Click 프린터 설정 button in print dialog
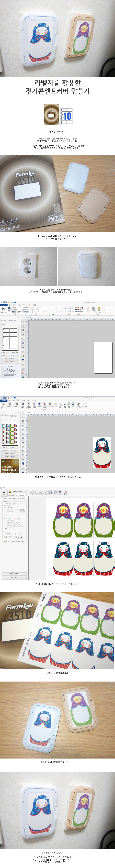Screen dimensions: 115x868 point(14,577)
